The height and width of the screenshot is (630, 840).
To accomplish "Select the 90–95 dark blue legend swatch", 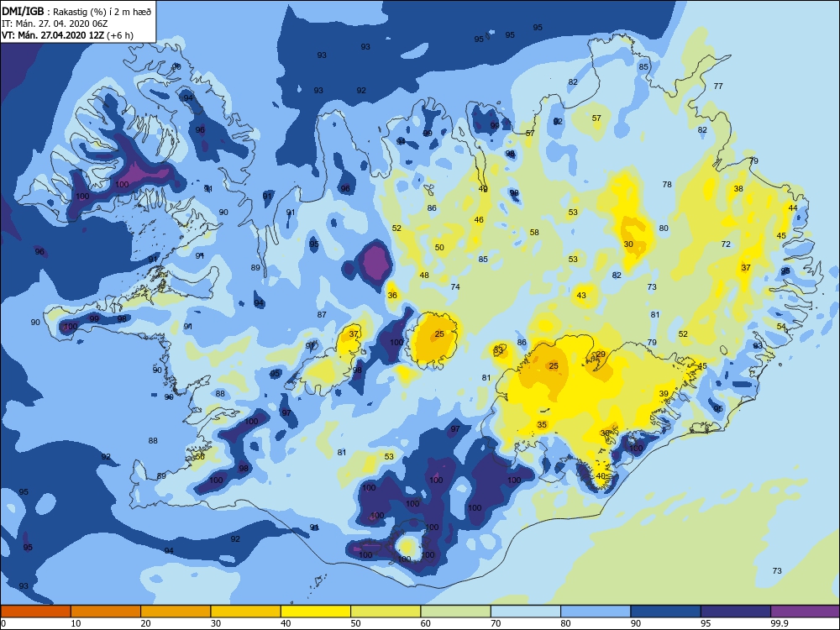I will [665, 612].
